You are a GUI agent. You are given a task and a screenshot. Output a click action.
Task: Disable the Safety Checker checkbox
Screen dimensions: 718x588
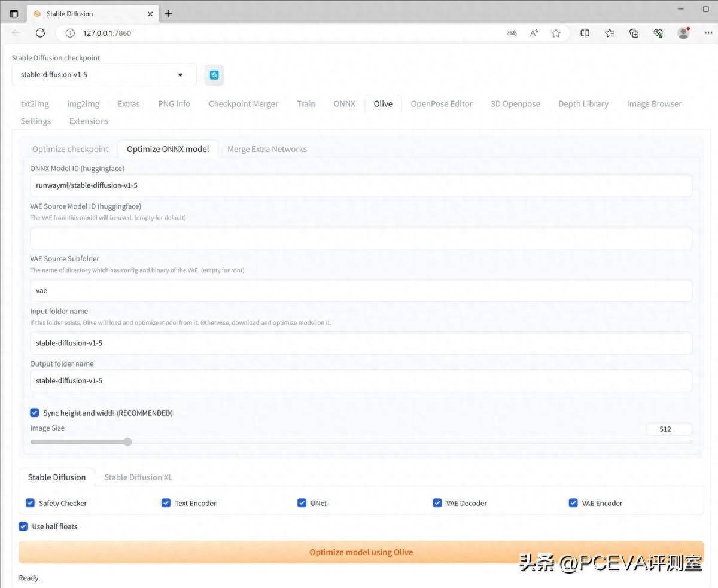click(30, 503)
